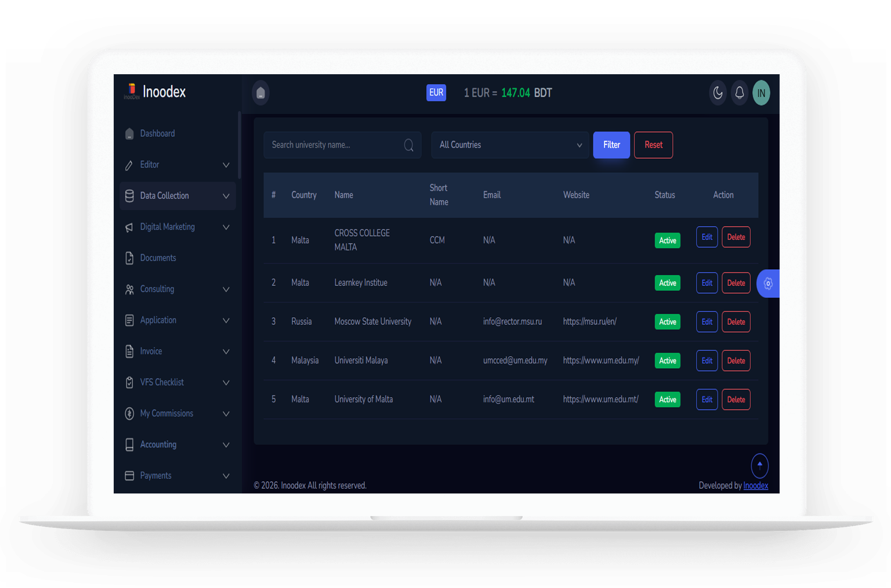Delete the Moscow State University row
The height and width of the screenshot is (588, 891).
(x=736, y=322)
